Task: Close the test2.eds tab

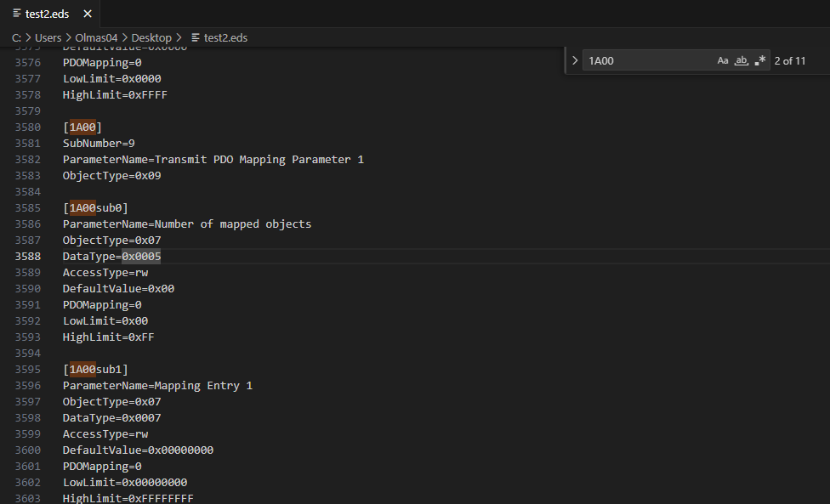Action: pos(87,14)
